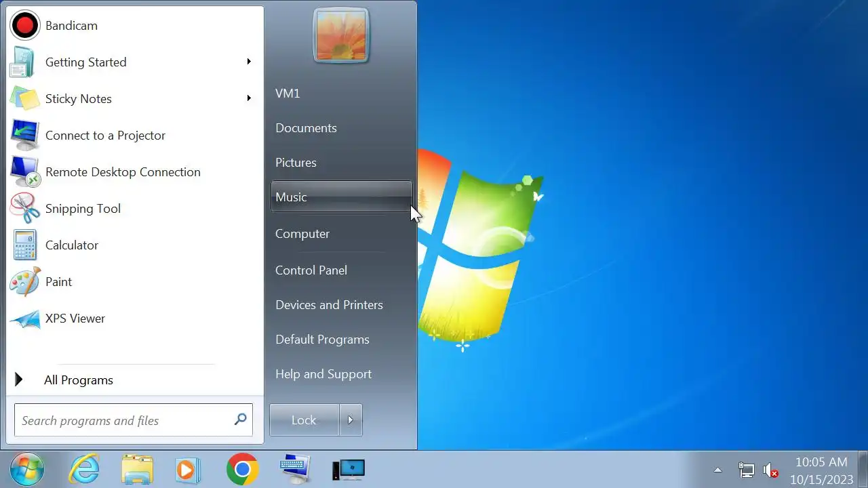The height and width of the screenshot is (488, 868).
Task: Open the Calculator icon
Action: pyautogui.click(x=25, y=245)
